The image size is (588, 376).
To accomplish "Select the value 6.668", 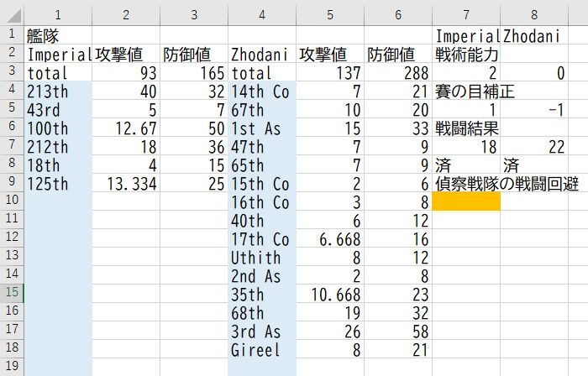I will click(x=330, y=238).
